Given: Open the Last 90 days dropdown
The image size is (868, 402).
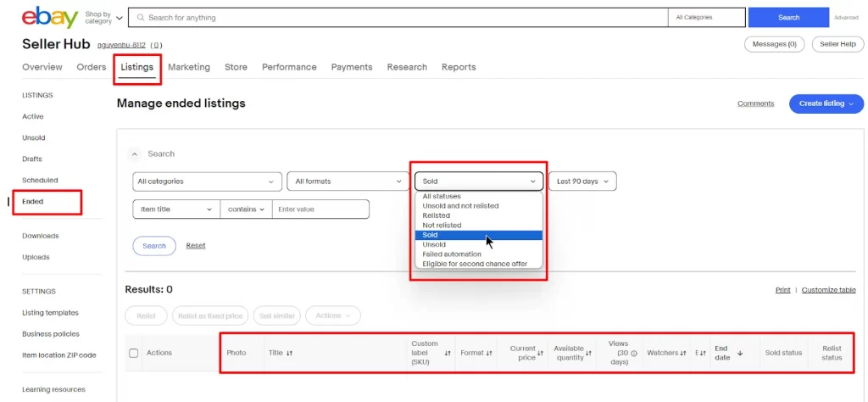Looking at the screenshot, I should click(x=582, y=181).
